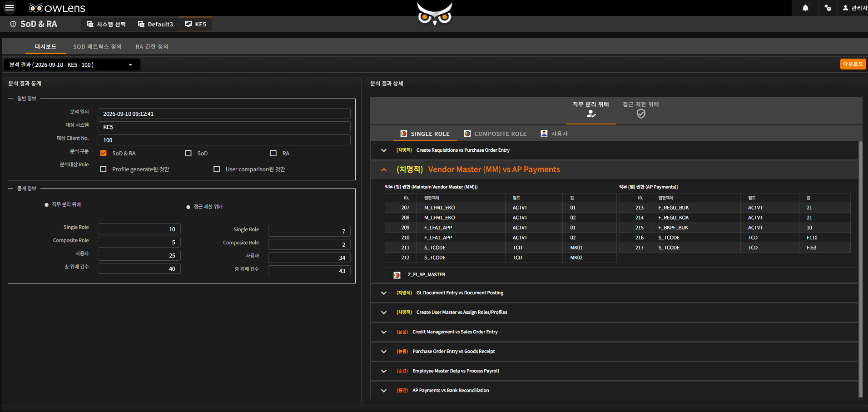Image resolution: width=868 pixels, height=412 pixels.
Task: Open notifications bell
Action: 805,8
